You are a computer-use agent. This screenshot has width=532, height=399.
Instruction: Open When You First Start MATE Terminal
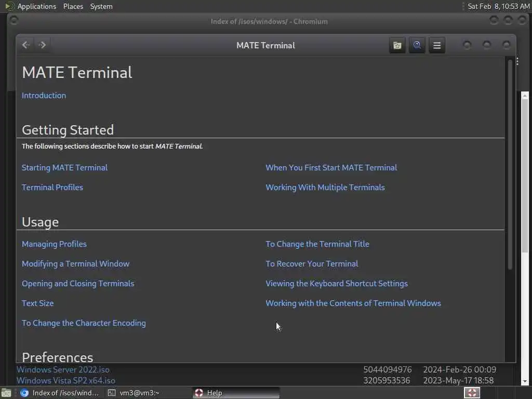[331, 168]
